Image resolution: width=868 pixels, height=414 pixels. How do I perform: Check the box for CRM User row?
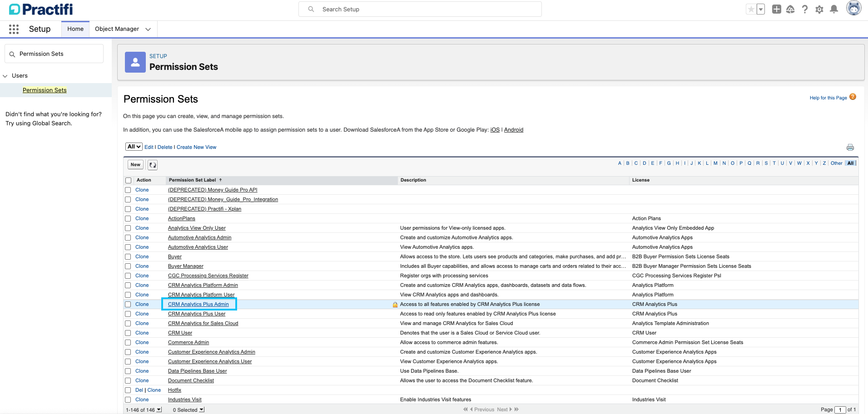click(128, 333)
